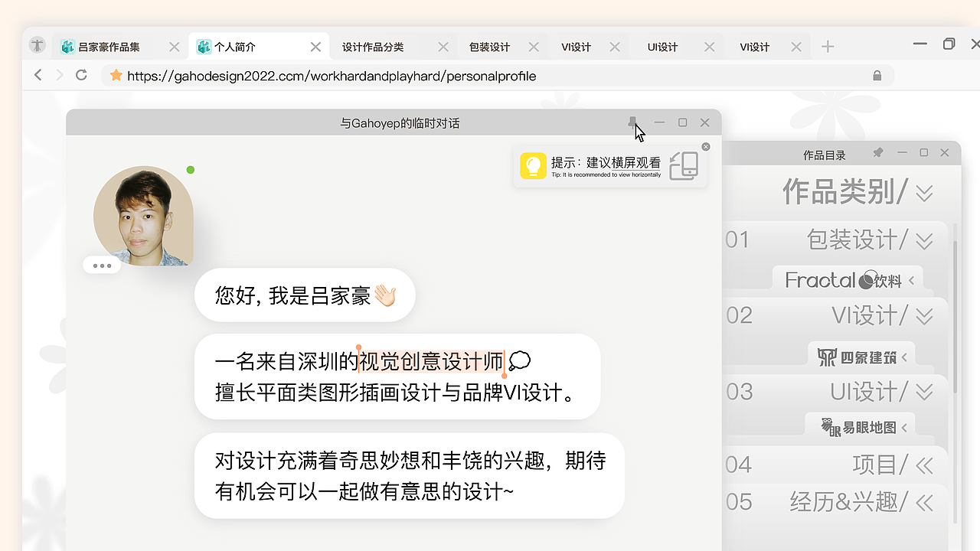Close the Gahoyep chat window
Viewport: 980px width, 551px height.
click(705, 122)
